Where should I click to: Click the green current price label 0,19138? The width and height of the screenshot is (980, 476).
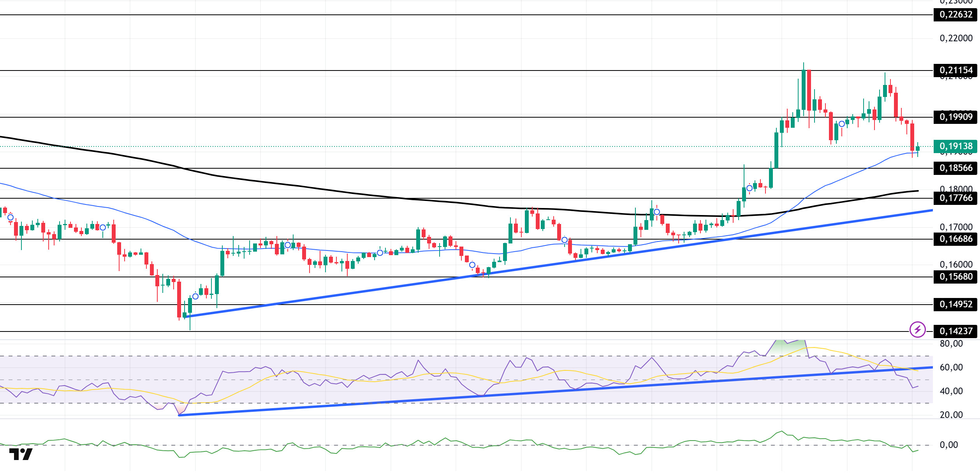pos(955,146)
